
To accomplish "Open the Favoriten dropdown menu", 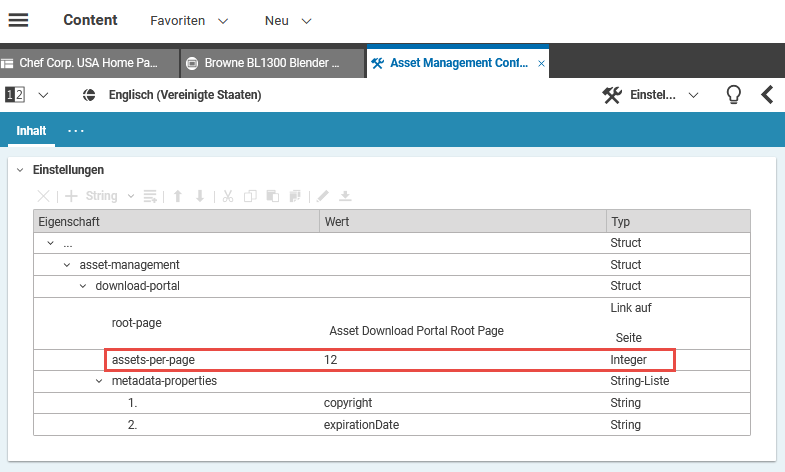I will 189,20.
